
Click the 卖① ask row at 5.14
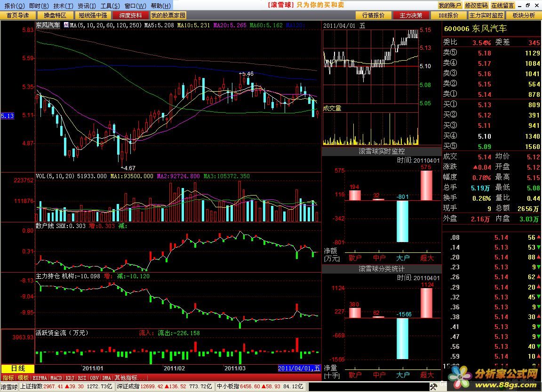tap(491, 94)
